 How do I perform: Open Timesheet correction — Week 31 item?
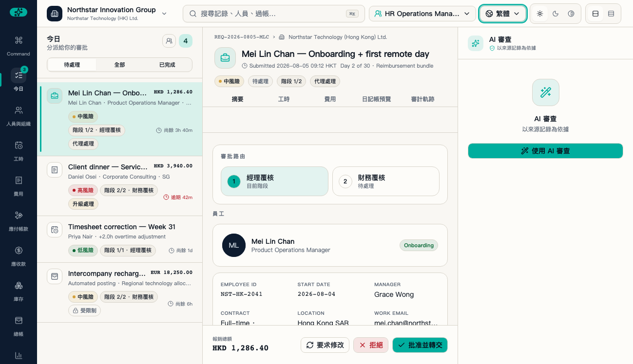click(120, 239)
